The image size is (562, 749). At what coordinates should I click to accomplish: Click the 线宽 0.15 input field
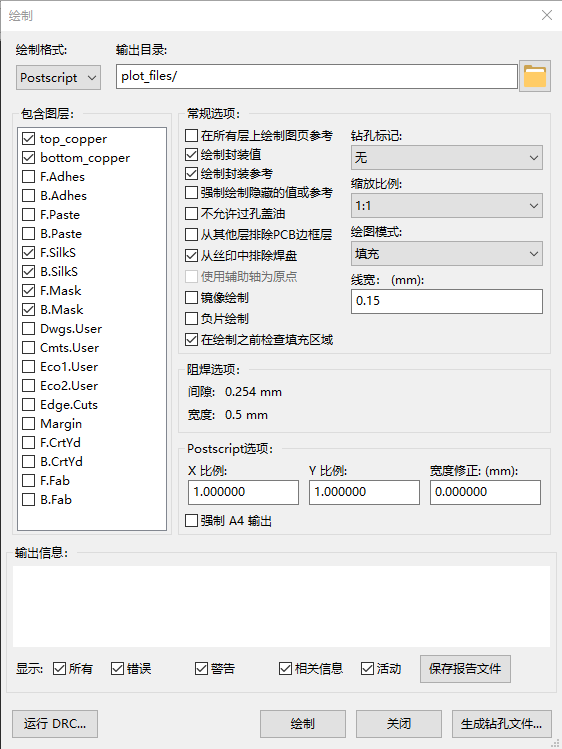446,301
